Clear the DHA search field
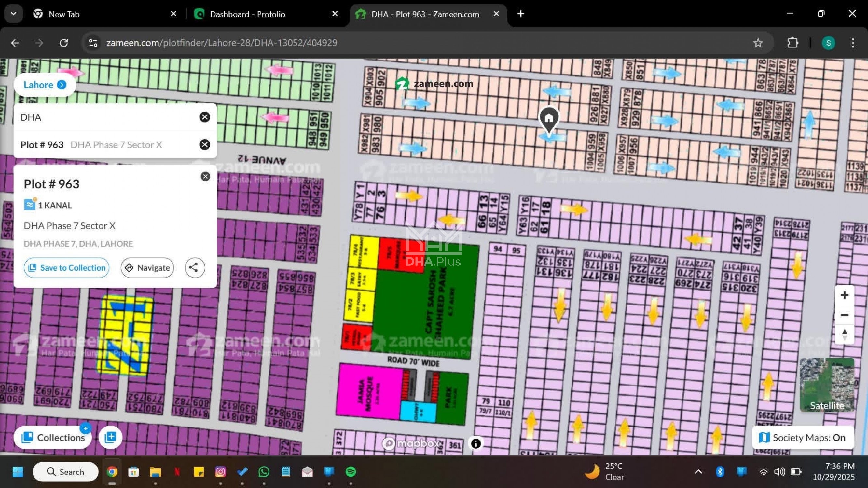 (x=204, y=117)
